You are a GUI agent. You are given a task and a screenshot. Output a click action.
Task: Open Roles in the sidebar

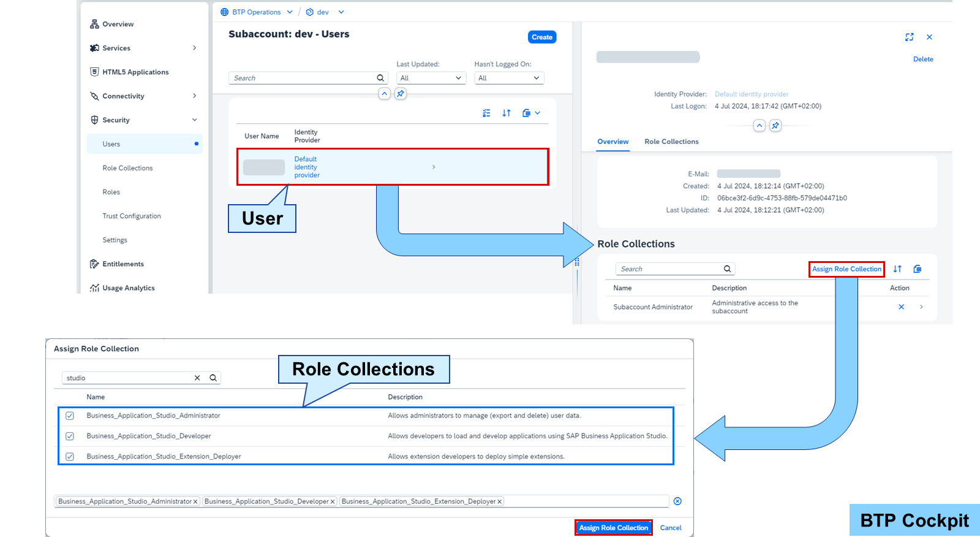click(111, 192)
